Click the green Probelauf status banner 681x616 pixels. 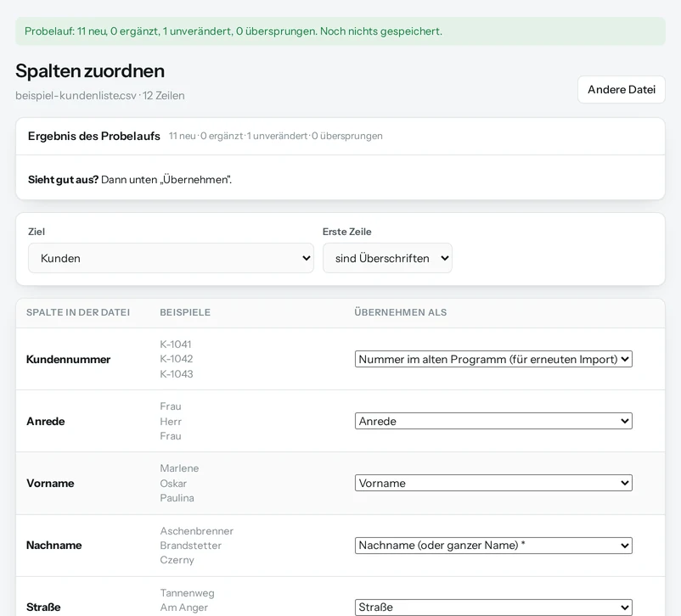tap(340, 31)
